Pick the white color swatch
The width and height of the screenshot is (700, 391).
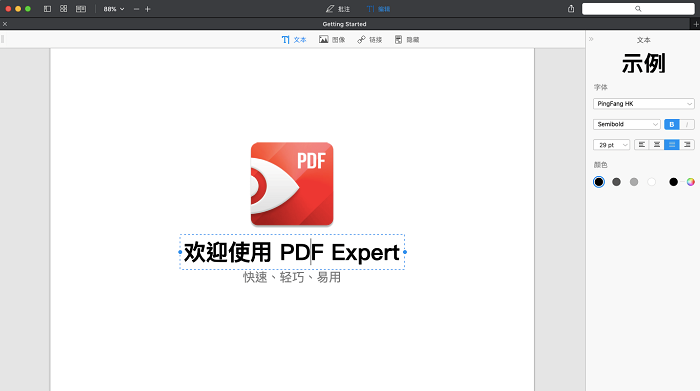pos(651,182)
